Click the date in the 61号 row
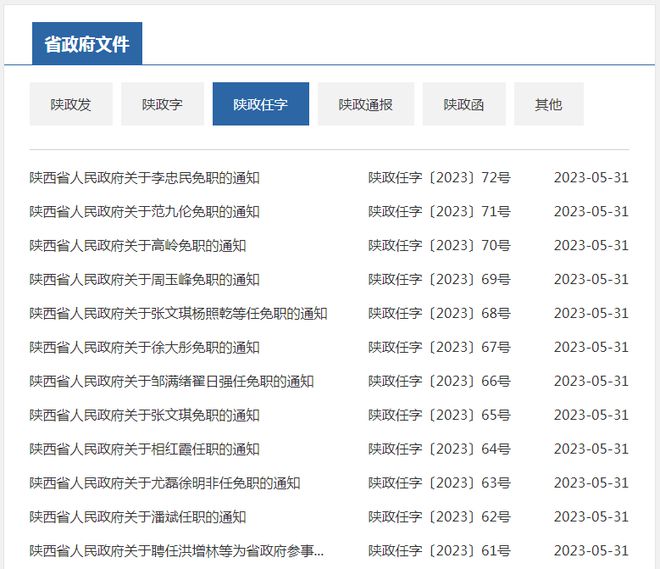This screenshot has width=660, height=569. click(x=591, y=550)
